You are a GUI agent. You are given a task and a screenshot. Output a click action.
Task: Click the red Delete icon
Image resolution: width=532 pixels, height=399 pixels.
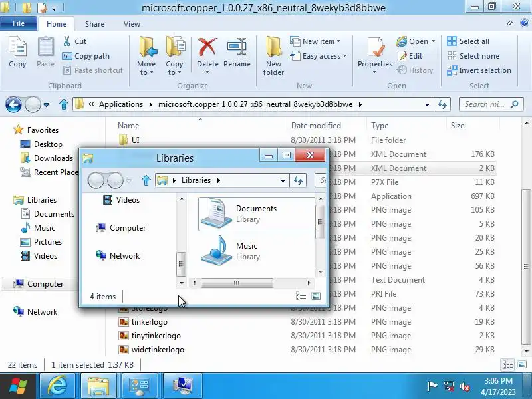[207, 47]
